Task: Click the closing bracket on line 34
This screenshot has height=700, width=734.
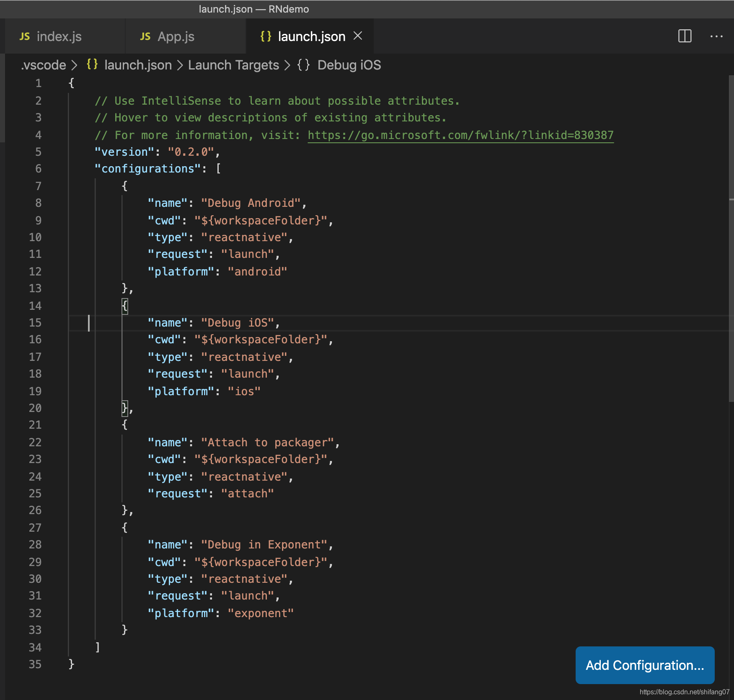Action: click(x=98, y=647)
